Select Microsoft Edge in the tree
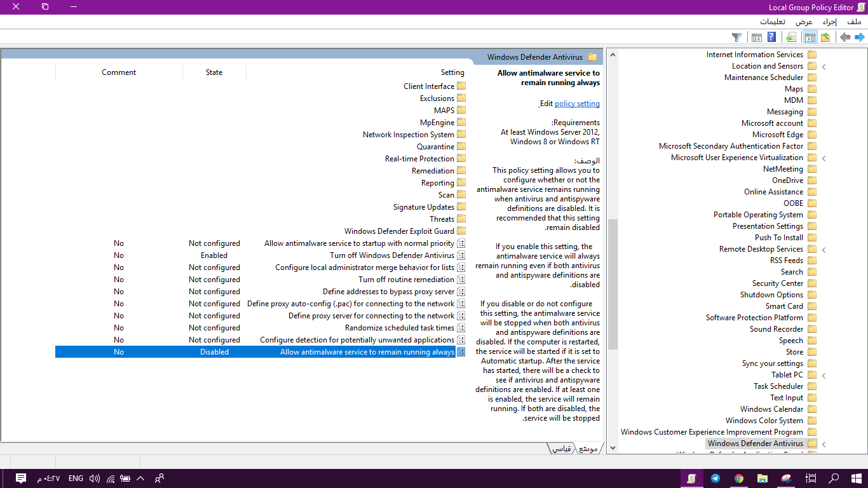 point(778,135)
